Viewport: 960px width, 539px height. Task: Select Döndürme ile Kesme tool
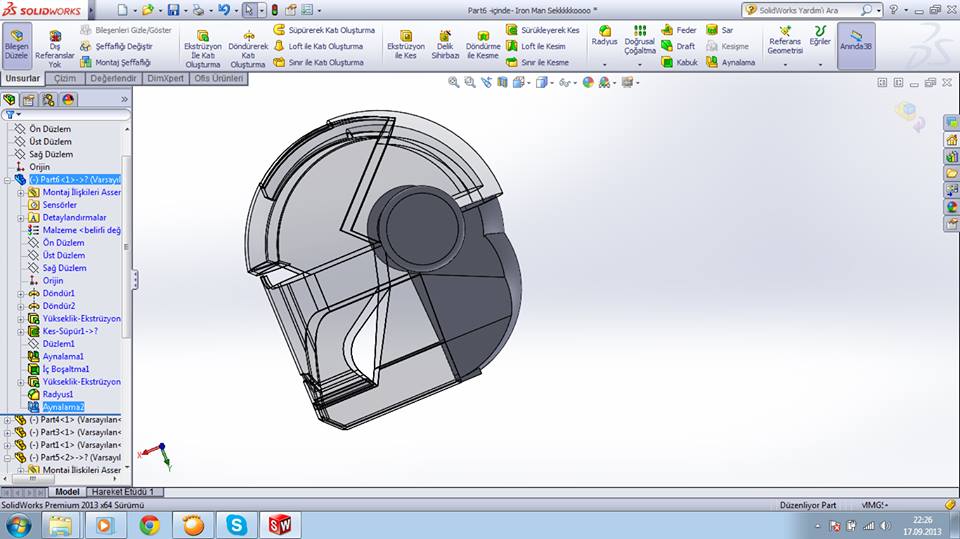[482, 45]
